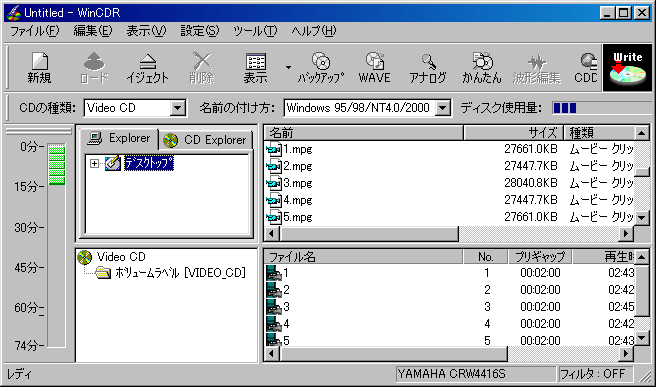Open the 名前の付け方 naming dropdown
The image size is (656, 387).
(442, 108)
